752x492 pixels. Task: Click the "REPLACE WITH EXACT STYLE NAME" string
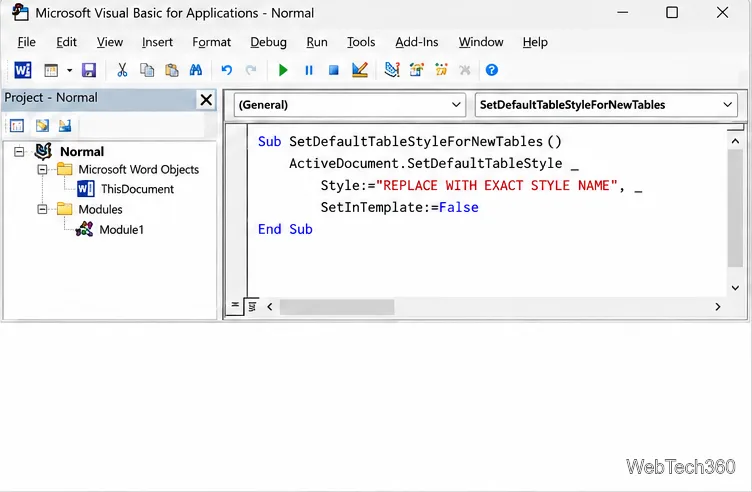pos(497,186)
